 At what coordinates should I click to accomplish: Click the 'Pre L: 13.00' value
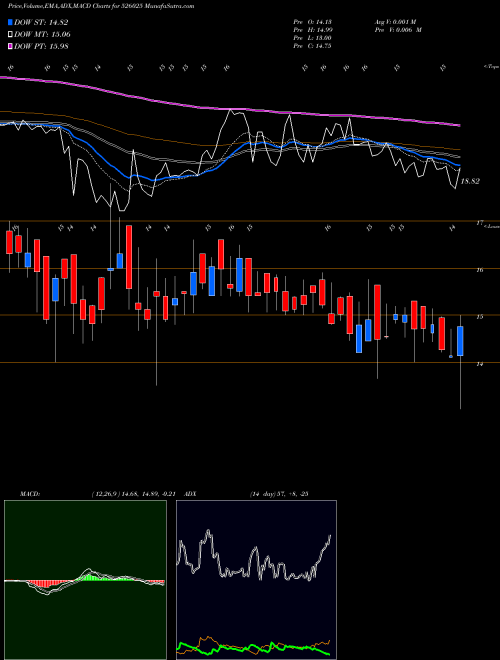[313, 38]
